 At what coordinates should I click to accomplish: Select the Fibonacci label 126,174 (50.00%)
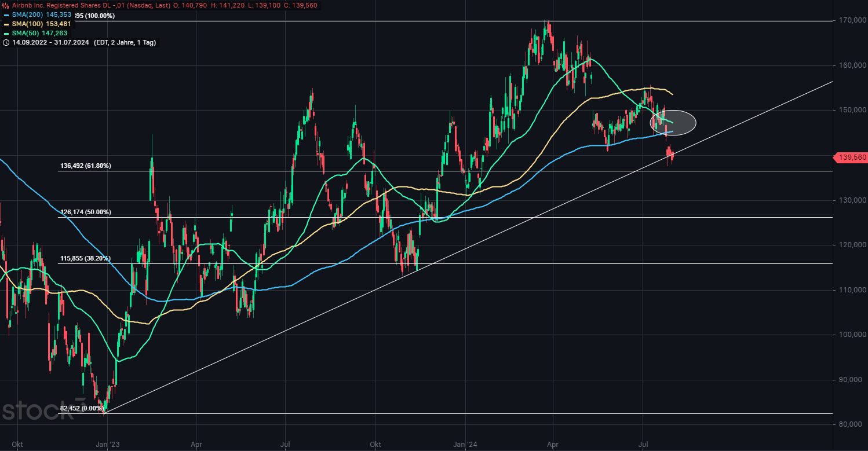click(x=86, y=212)
